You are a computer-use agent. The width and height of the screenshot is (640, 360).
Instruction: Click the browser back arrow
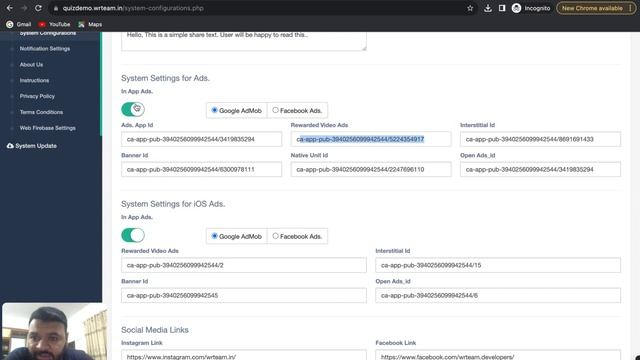pyautogui.click(x=9, y=8)
